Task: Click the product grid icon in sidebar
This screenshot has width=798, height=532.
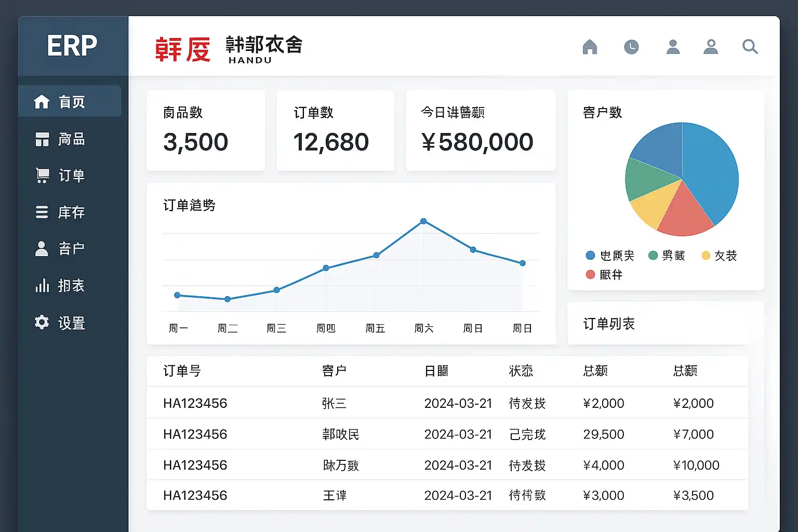Action: (x=42, y=139)
